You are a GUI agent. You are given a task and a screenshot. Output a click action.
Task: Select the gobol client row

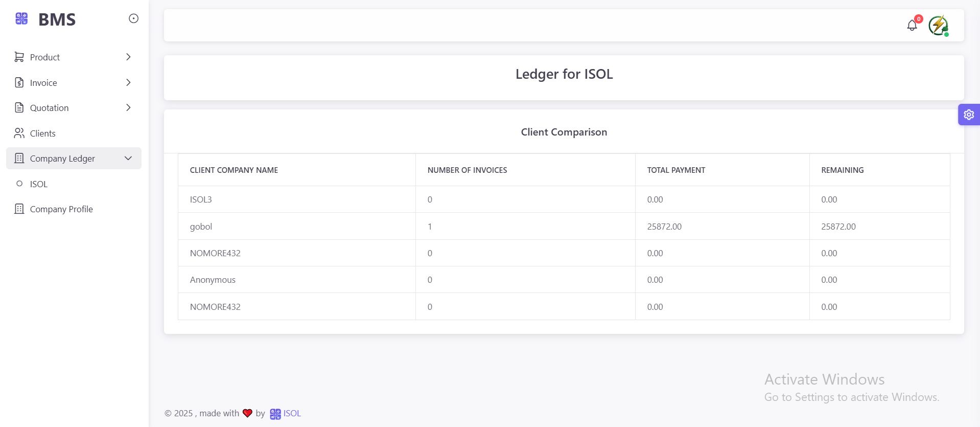(x=201, y=227)
